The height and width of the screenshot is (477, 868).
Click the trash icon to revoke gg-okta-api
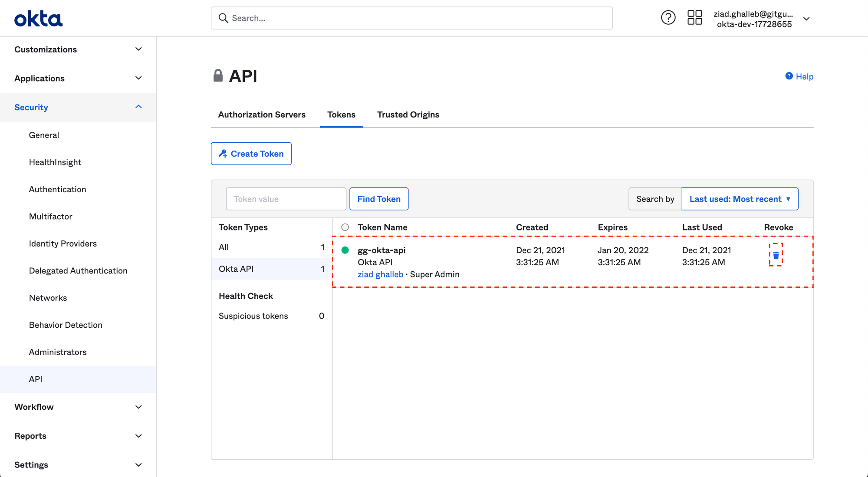click(776, 255)
